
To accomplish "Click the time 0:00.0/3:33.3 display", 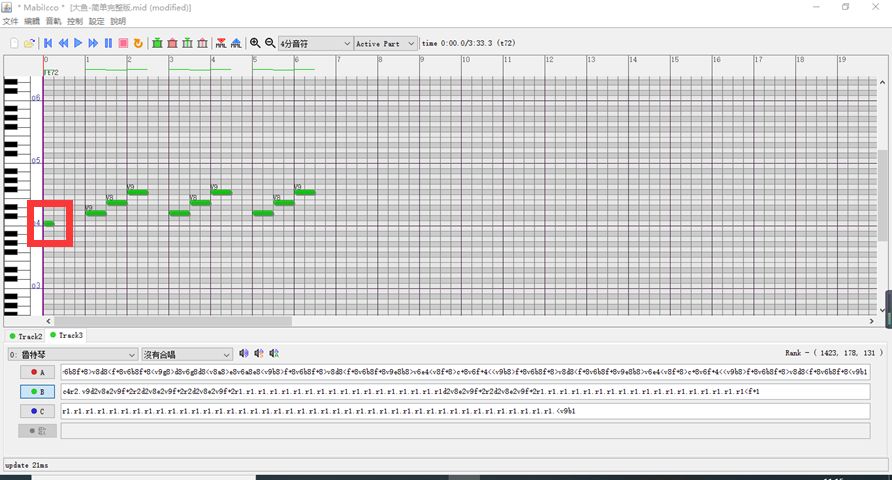I will [x=469, y=43].
